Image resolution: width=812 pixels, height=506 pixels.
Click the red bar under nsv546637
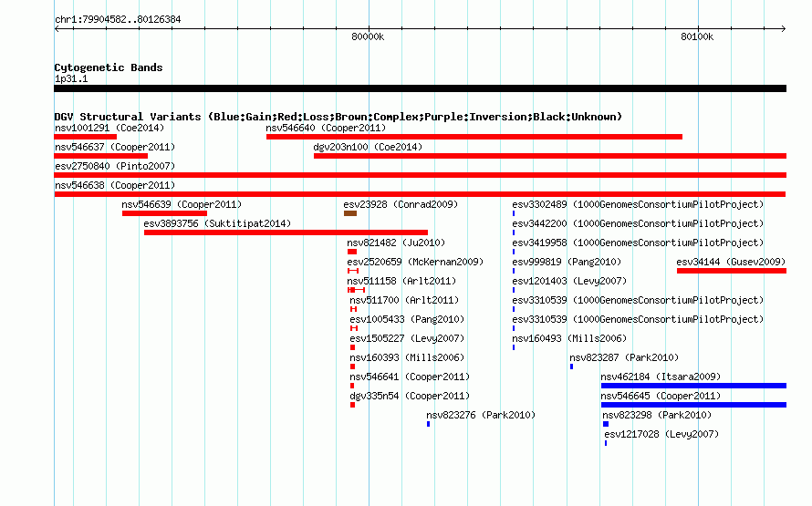click(100, 156)
